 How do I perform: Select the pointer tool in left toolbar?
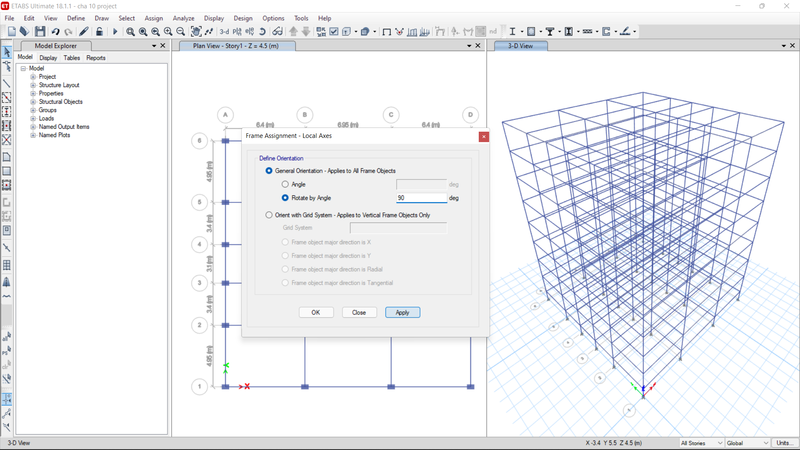(7, 52)
